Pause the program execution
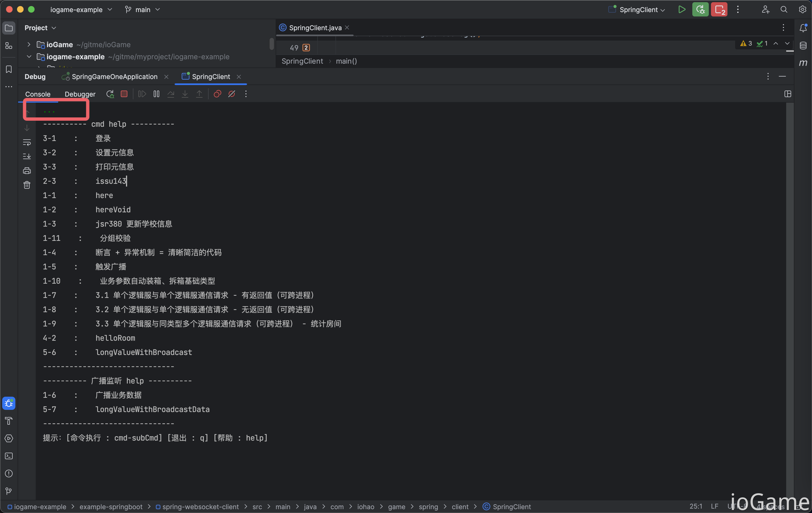 (156, 94)
